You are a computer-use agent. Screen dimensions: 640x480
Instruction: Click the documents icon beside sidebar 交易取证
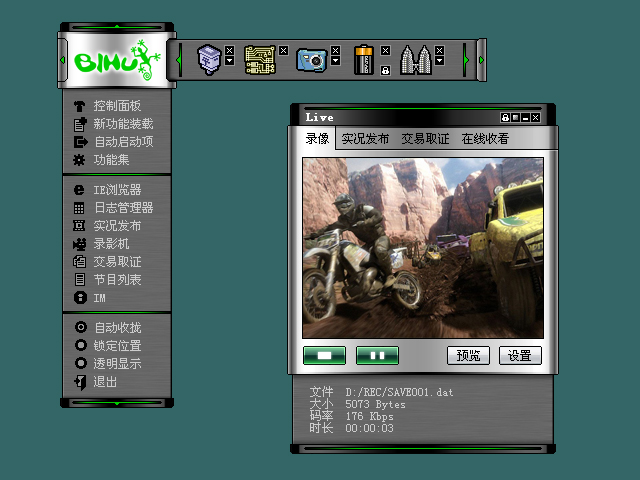[x=79, y=262]
